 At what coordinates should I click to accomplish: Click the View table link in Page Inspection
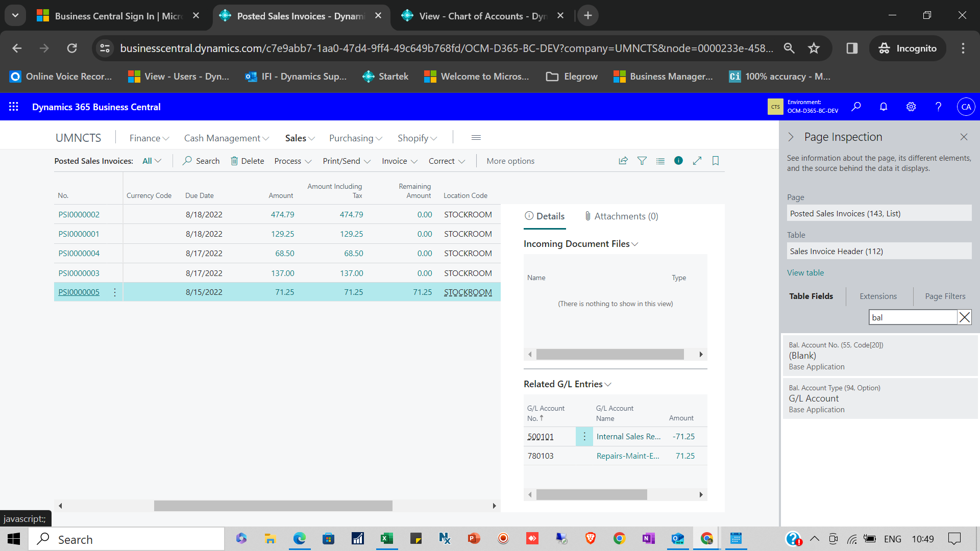click(x=805, y=272)
